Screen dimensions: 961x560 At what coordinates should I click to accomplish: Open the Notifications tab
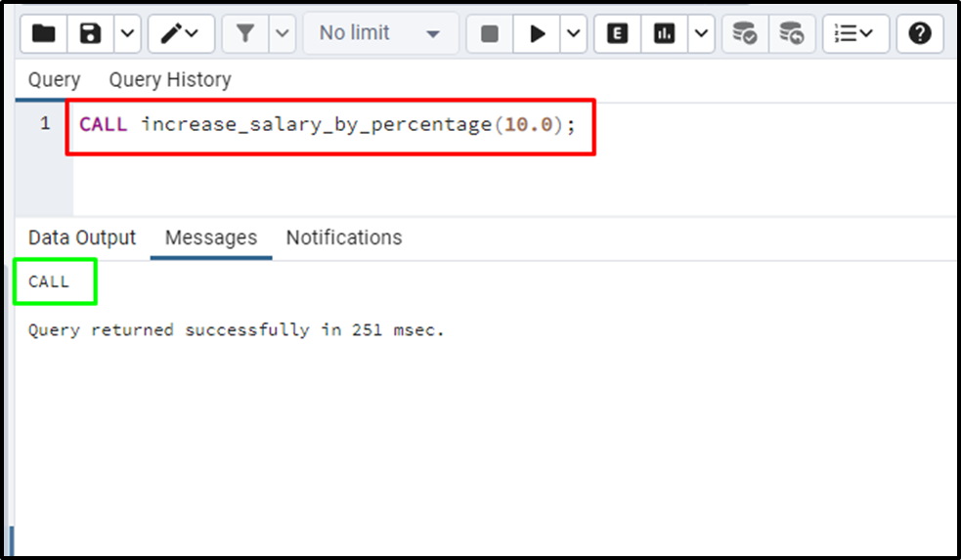pos(343,237)
